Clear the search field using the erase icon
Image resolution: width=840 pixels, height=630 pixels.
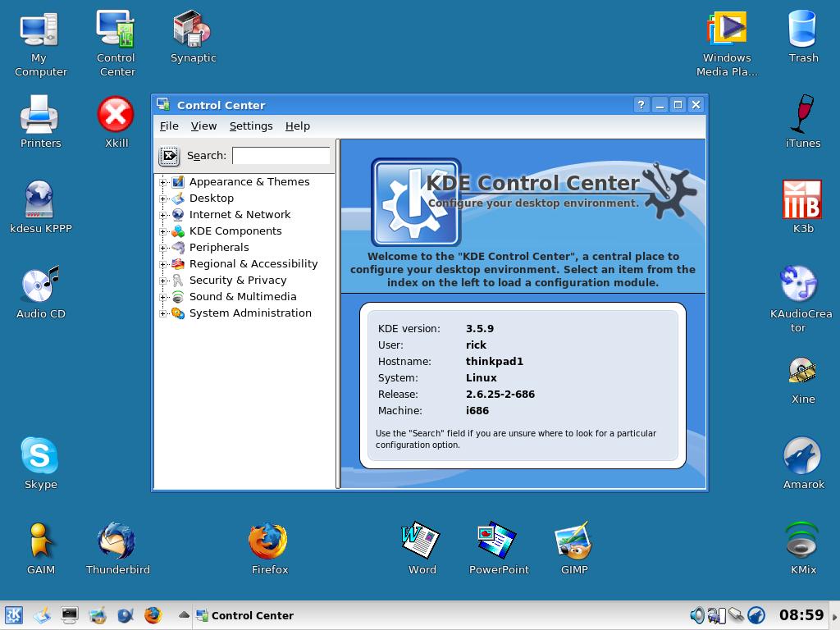point(169,156)
